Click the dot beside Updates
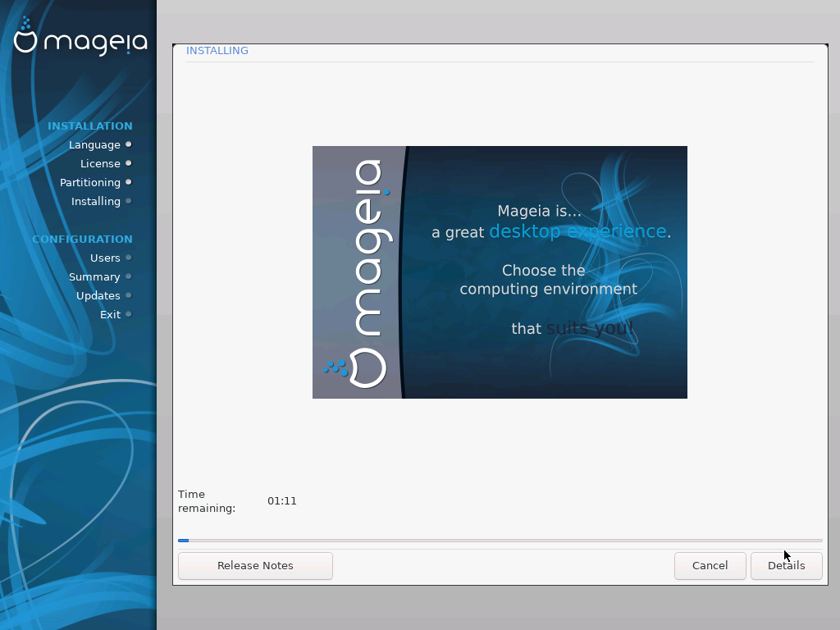 tap(129, 295)
